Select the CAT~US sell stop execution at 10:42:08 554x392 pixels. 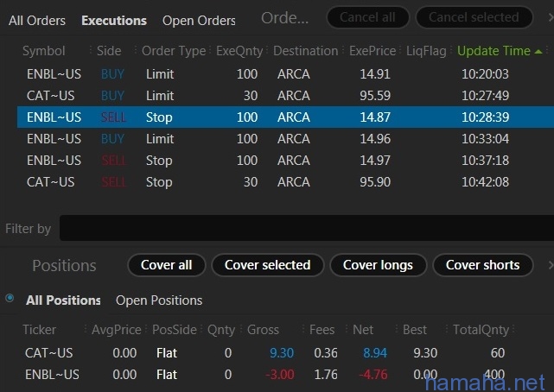coord(285,182)
